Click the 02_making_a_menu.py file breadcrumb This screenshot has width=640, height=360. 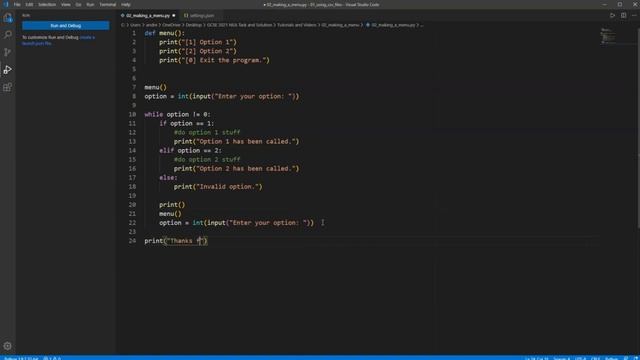pos(391,25)
